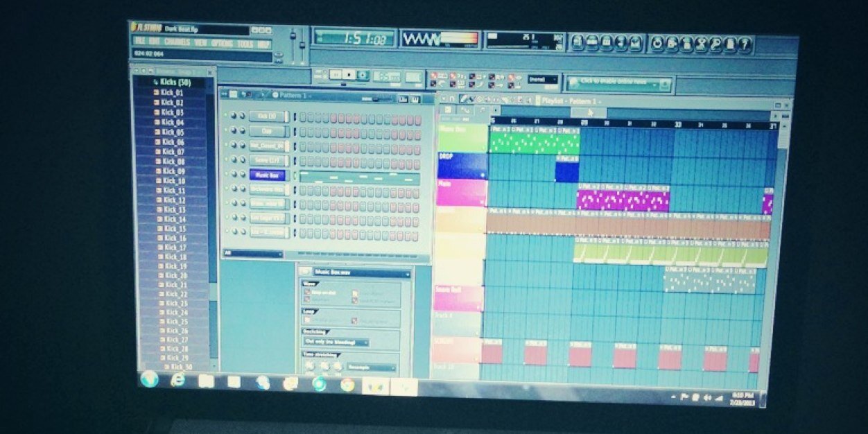
Task: Toggle mute light of Snare channel
Action: [225, 159]
